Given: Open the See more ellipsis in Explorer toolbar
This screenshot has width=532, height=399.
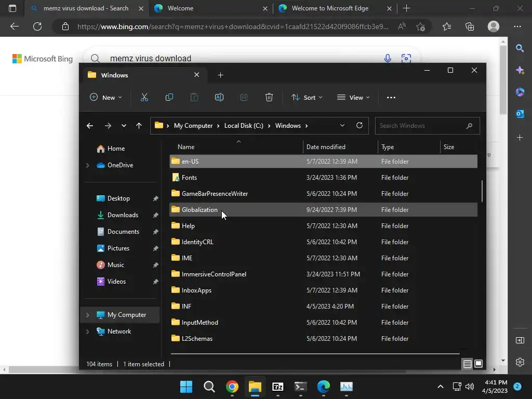Looking at the screenshot, I should tap(391, 97).
